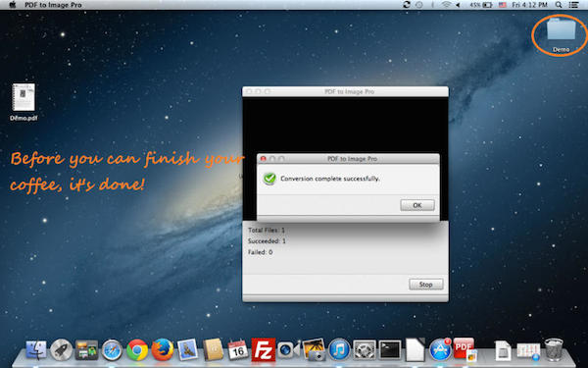
Task: Select the Demo.pdf file on desktop
Action: pyautogui.click(x=24, y=102)
